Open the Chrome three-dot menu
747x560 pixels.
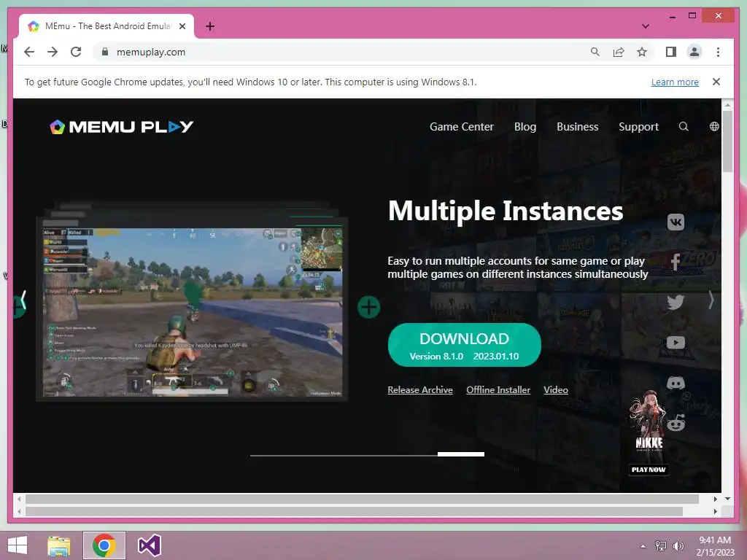point(718,52)
